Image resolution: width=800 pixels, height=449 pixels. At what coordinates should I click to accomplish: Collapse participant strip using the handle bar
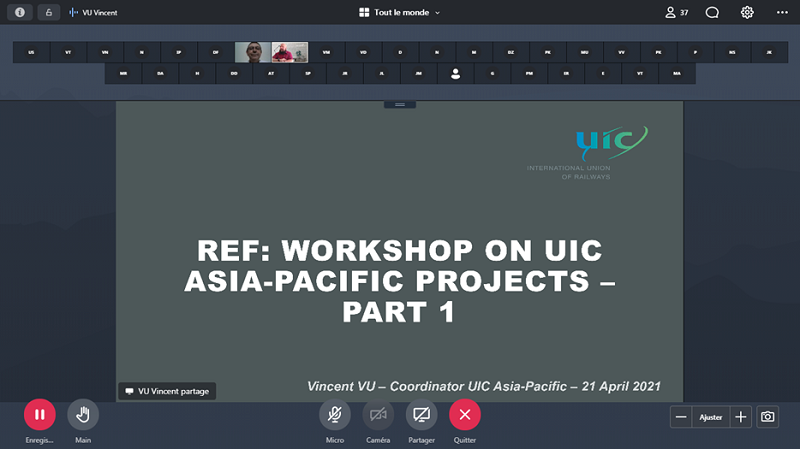tap(400, 105)
